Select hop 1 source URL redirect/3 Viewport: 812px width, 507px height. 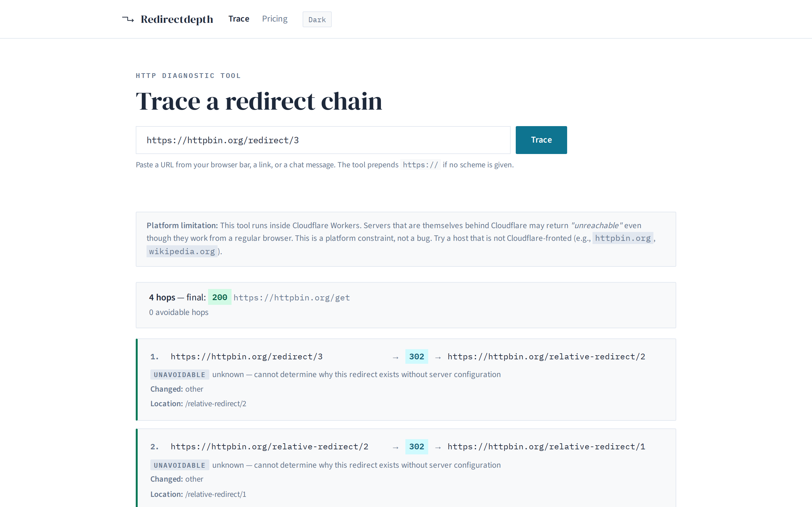[247, 356]
